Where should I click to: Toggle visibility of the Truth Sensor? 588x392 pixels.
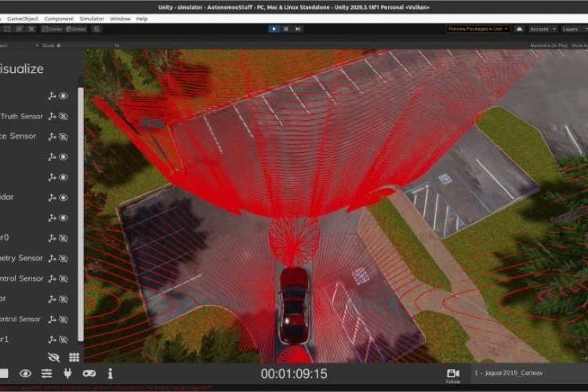click(x=64, y=116)
